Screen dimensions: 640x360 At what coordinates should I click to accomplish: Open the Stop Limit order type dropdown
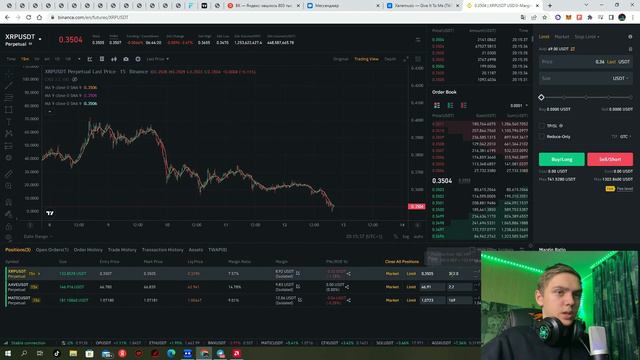587,37
